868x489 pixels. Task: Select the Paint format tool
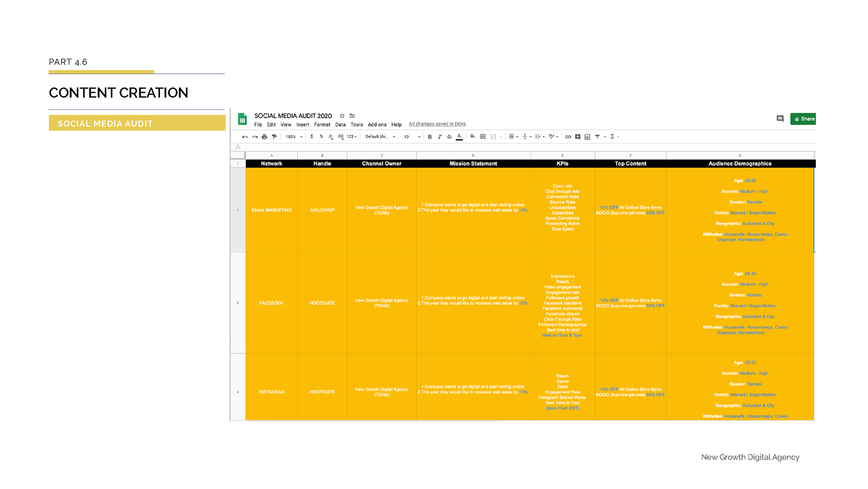click(x=274, y=137)
